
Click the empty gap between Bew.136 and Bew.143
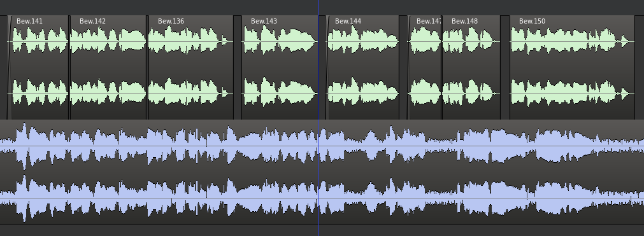238,67
